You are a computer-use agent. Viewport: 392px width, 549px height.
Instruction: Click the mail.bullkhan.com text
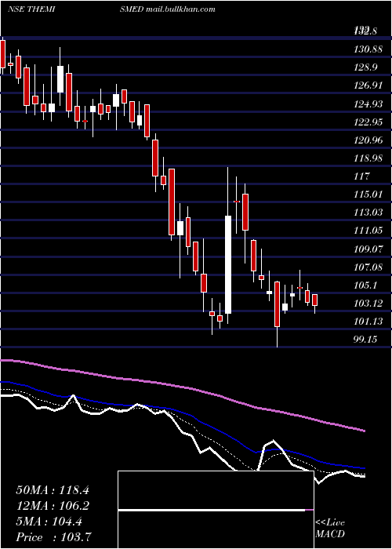(x=180, y=9)
